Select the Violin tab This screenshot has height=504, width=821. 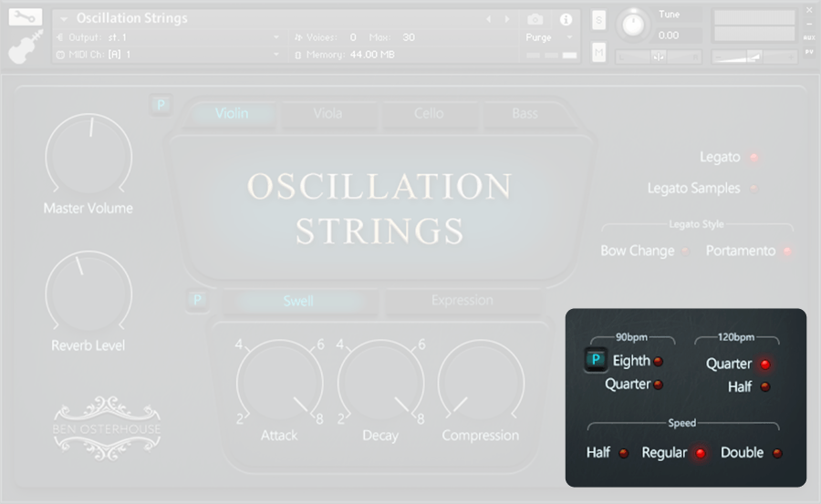point(232,113)
